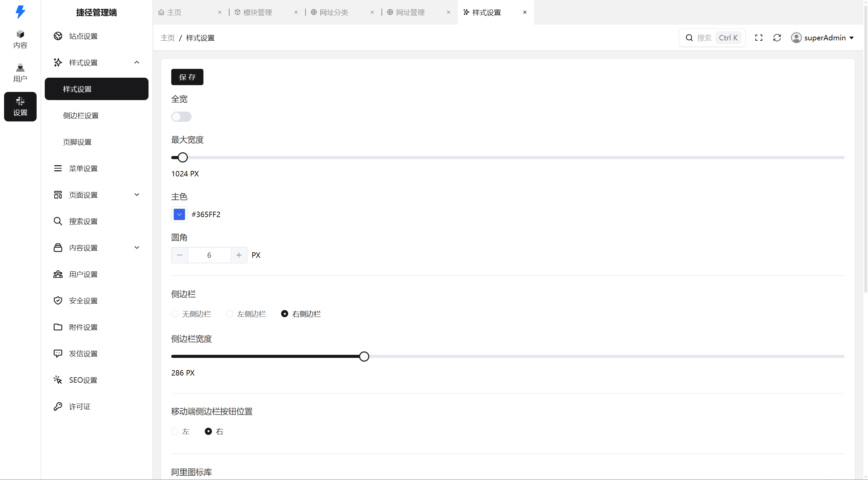Click the 圆角 number input field
Screen dimensions: 868x480
tap(209, 255)
